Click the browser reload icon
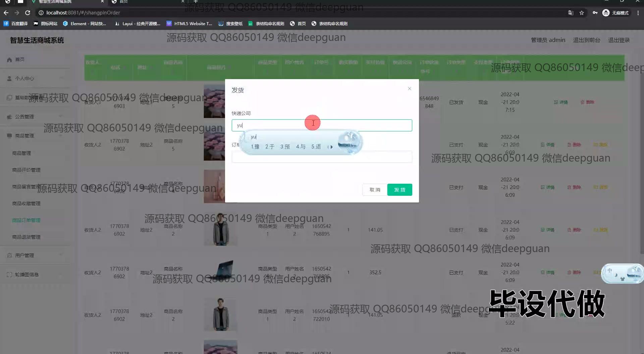This screenshot has width=644, height=354. point(28,13)
